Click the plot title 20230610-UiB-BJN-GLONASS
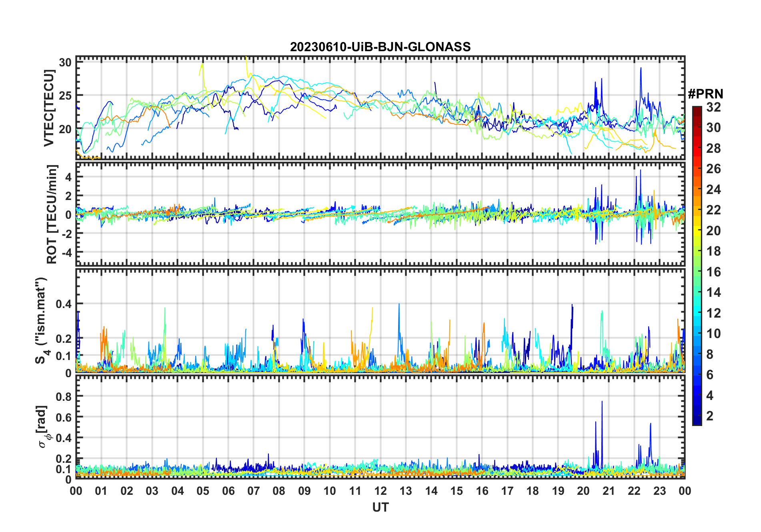 pyautogui.click(x=380, y=47)
